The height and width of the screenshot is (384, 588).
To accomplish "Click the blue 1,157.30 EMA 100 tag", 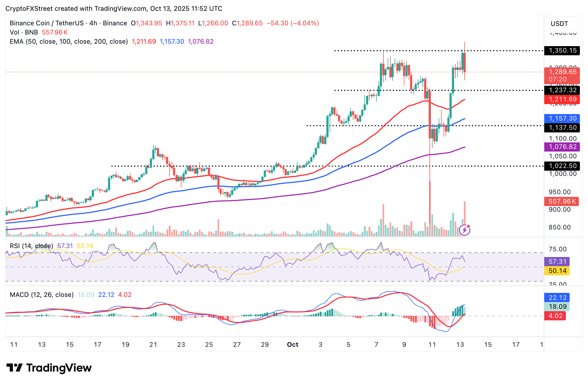I will tap(562, 118).
